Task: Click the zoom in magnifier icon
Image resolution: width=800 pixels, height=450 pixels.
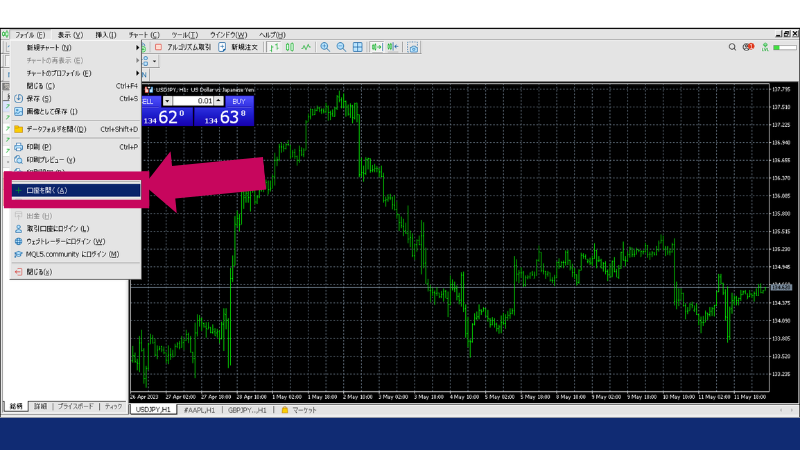Action: (x=325, y=47)
